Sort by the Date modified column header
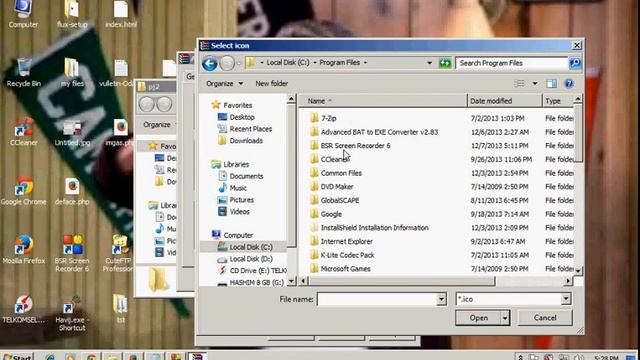The height and width of the screenshot is (360, 640). click(504, 101)
